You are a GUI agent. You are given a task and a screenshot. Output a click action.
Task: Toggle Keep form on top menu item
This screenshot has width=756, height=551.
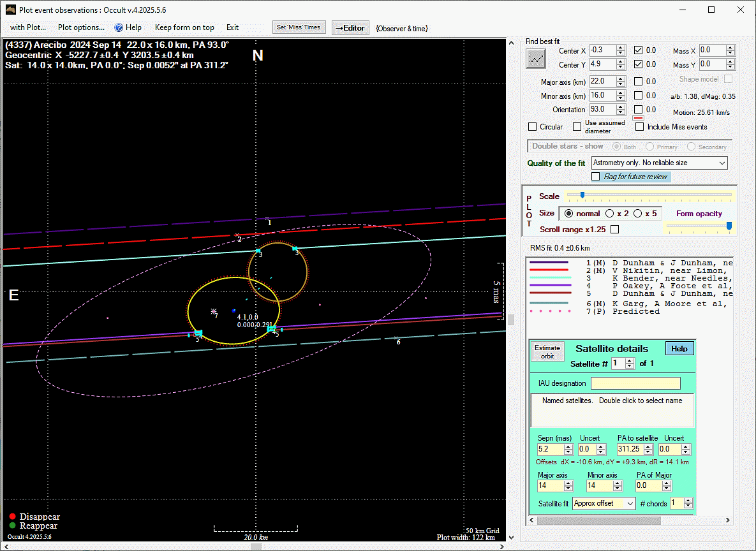click(184, 27)
